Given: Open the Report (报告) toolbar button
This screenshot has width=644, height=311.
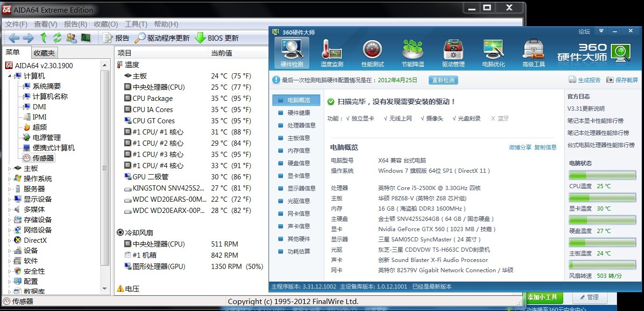Looking at the screenshot, I should point(116,38).
